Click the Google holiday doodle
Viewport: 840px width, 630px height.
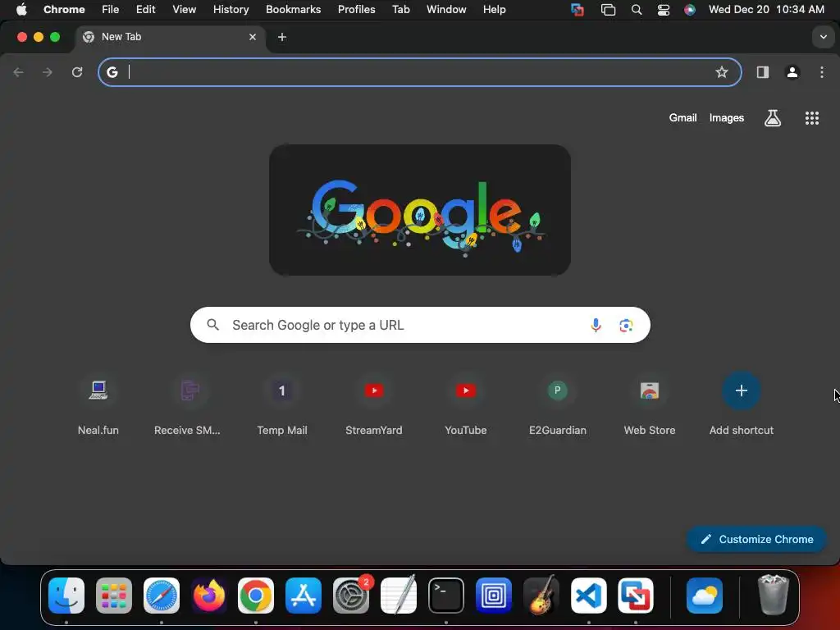(420, 210)
